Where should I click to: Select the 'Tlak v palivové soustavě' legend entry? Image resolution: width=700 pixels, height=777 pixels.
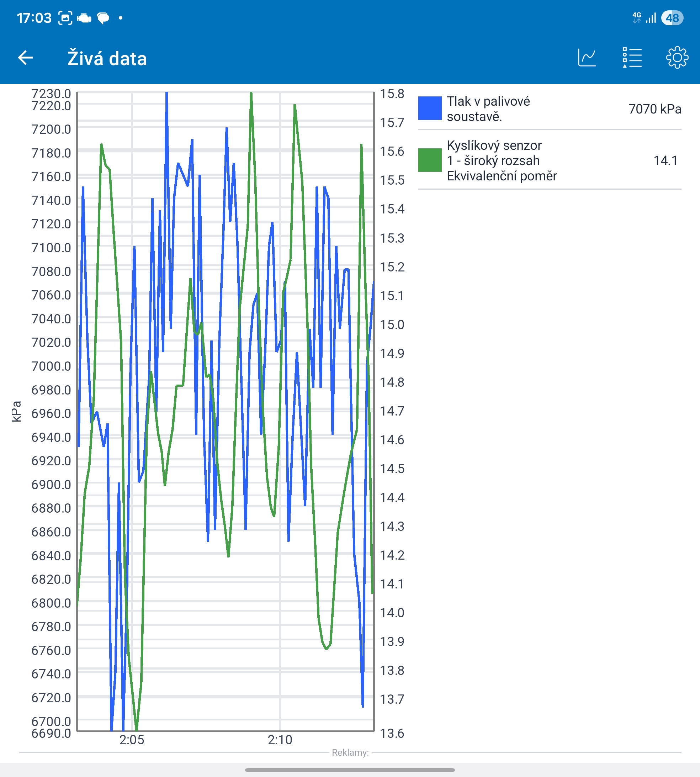point(488,109)
